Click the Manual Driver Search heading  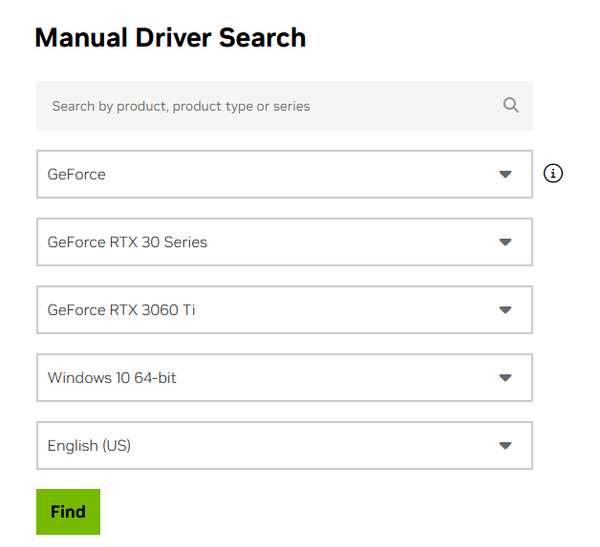click(170, 38)
